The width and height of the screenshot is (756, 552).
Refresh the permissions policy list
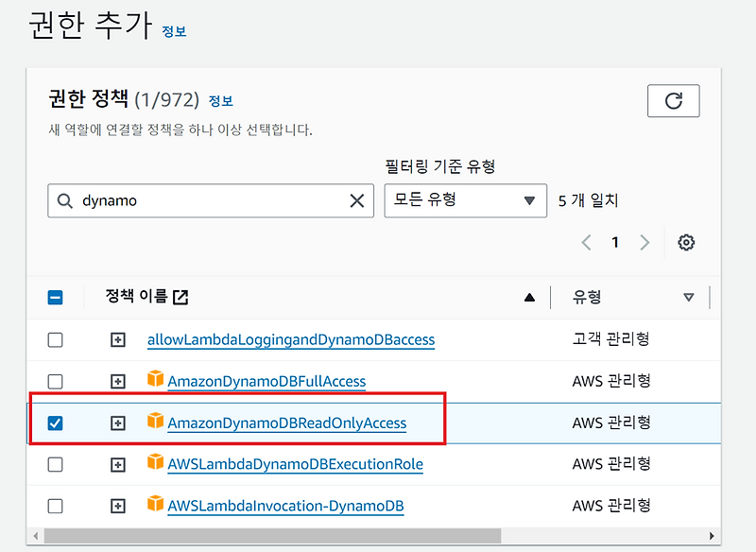coord(673,101)
